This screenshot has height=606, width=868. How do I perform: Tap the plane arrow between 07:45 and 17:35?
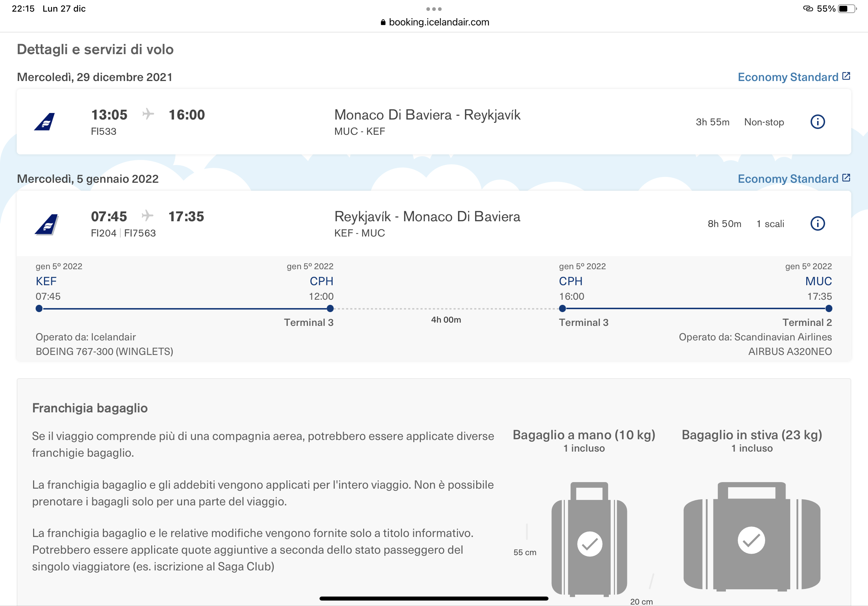click(147, 215)
